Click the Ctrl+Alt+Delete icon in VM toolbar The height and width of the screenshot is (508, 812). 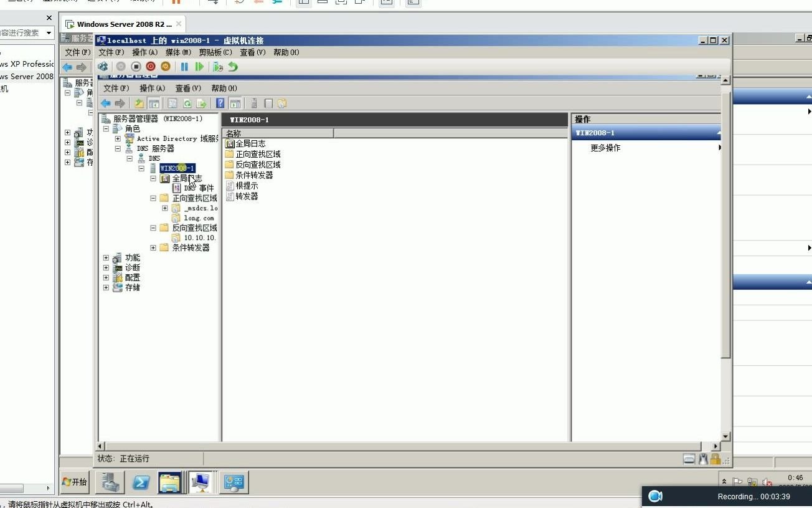click(x=103, y=66)
